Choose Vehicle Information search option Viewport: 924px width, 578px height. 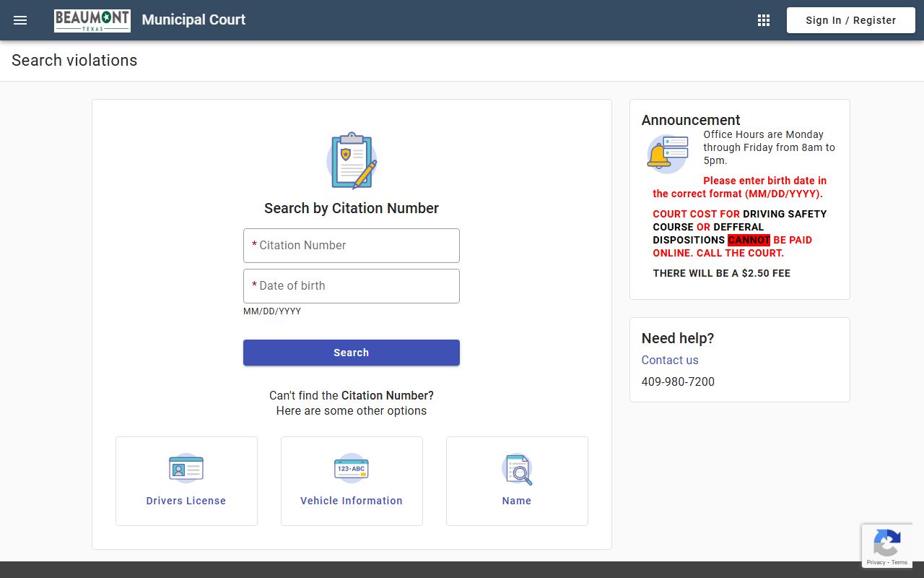click(352, 481)
